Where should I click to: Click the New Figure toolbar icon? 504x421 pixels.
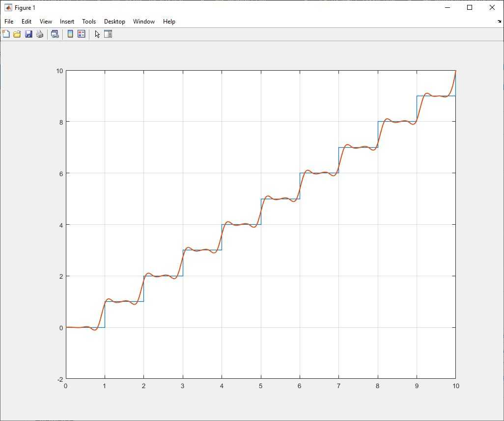click(x=6, y=34)
